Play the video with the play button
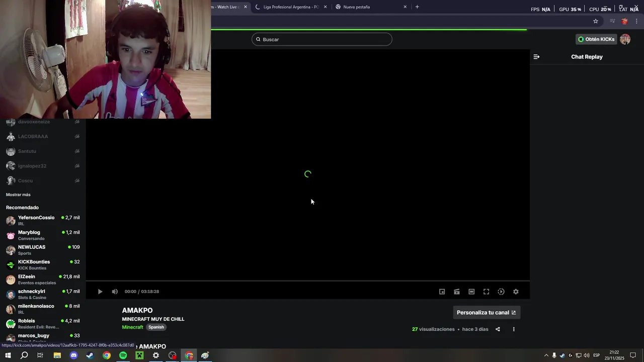This screenshot has width=644, height=362. (x=100, y=292)
